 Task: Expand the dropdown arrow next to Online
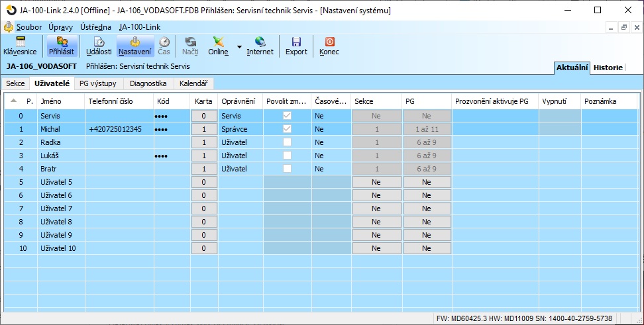click(x=239, y=48)
